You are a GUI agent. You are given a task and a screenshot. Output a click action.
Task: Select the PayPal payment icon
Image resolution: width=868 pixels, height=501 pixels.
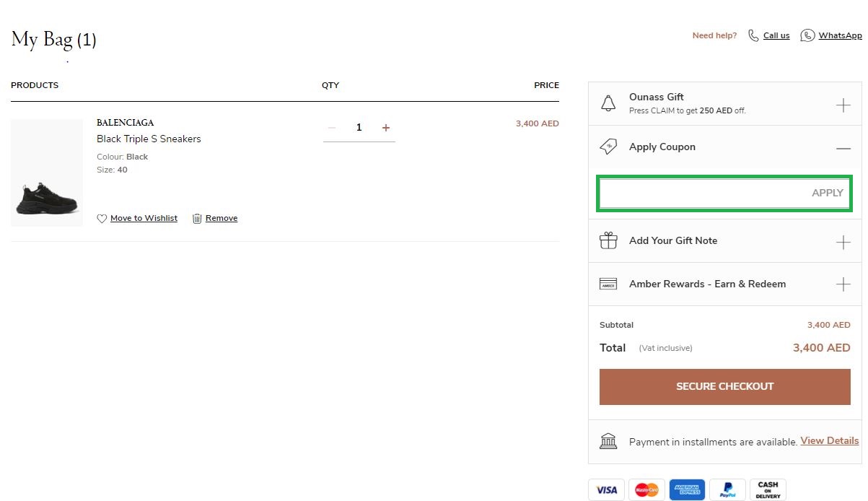pos(727,489)
